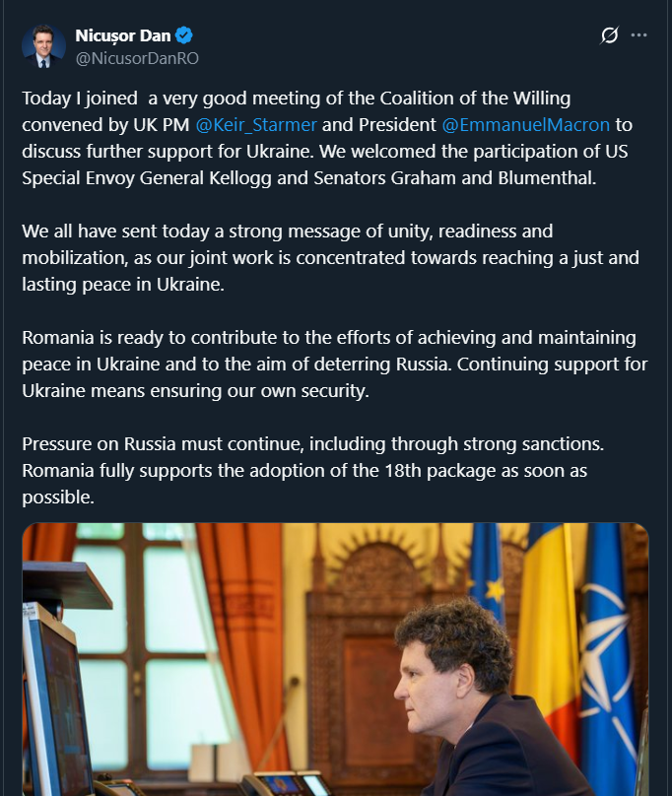Open the three-dot more options menu
672x796 pixels.
click(639, 35)
